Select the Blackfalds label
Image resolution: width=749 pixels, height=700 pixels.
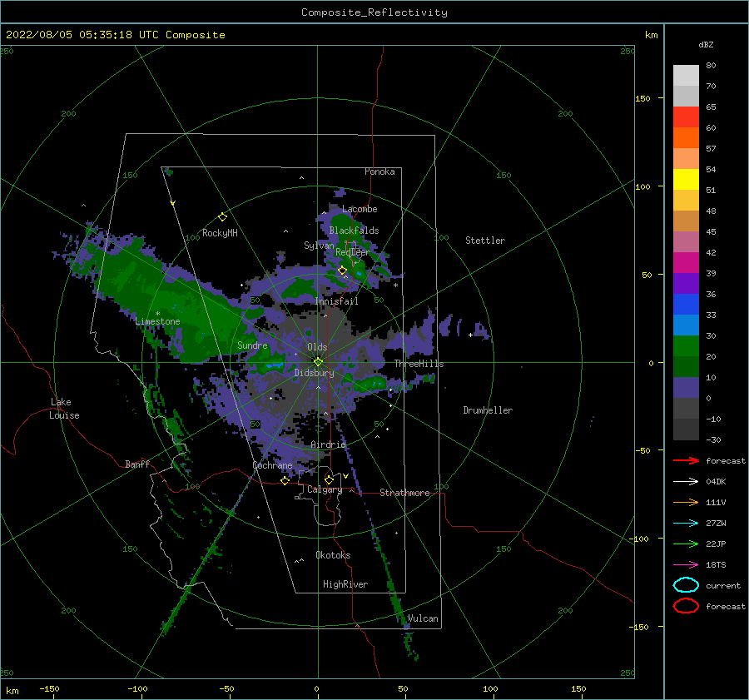coord(354,231)
